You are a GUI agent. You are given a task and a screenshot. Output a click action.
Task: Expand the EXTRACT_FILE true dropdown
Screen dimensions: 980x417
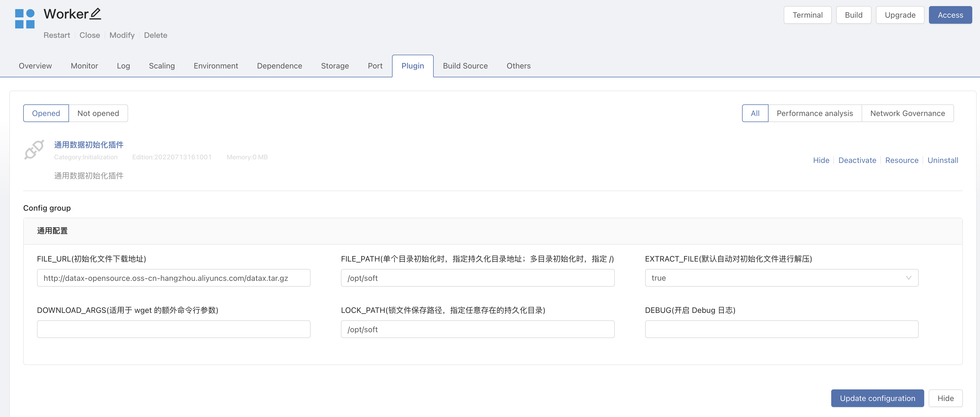pos(782,278)
